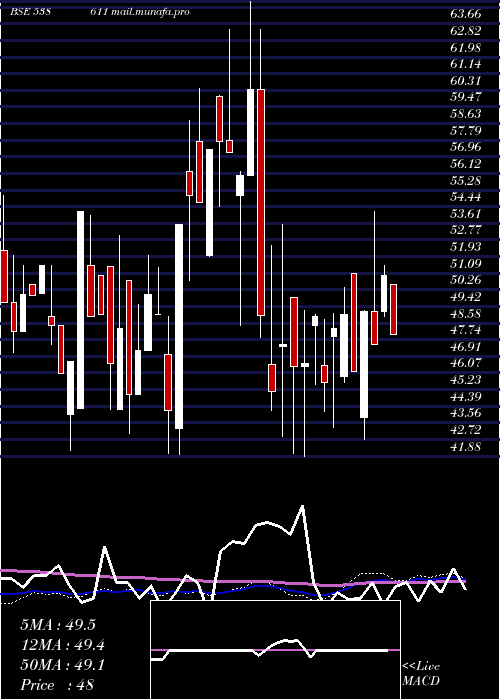The height and width of the screenshot is (700, 500).
Task: Click the 44.39 price label
Action: [466, 396]
